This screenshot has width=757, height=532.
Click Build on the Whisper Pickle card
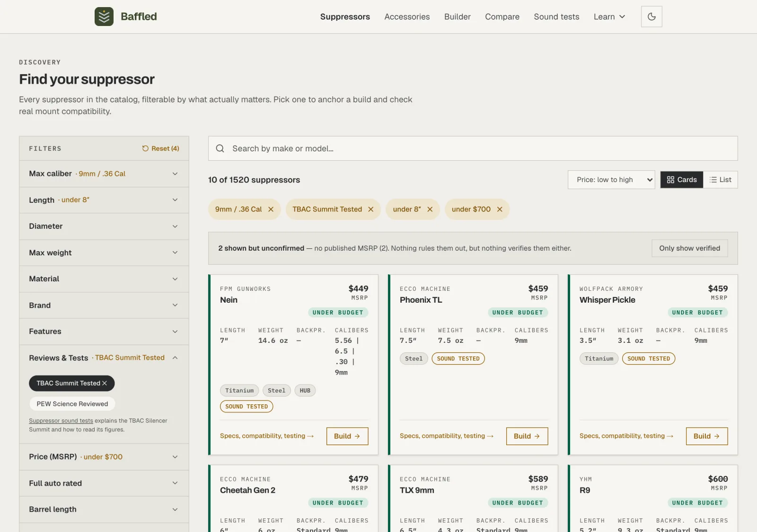pyautogui.click(x=707, y=436)
